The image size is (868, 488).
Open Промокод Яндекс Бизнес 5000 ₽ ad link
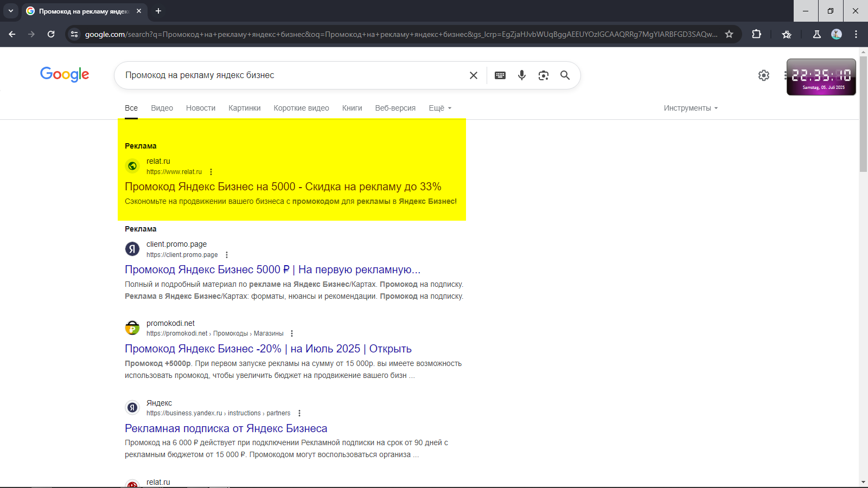273,269
